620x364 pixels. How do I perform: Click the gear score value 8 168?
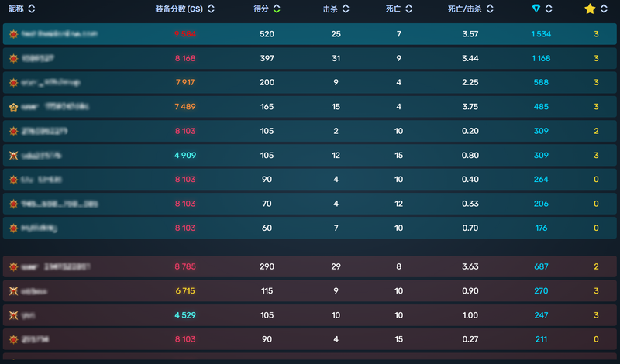(x=185, y=59)
